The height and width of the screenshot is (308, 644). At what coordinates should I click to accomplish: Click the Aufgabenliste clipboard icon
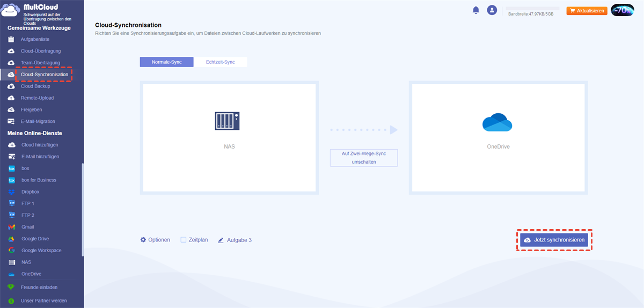11,39
